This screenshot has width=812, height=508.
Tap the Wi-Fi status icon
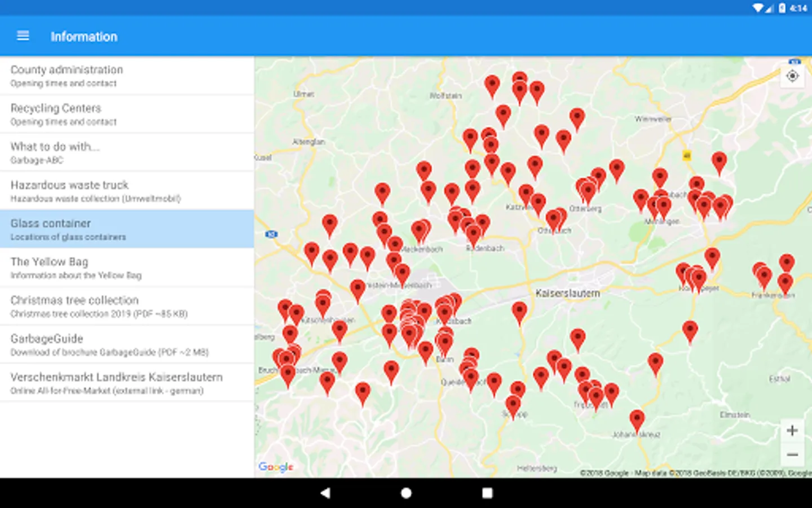coord(759,8)
